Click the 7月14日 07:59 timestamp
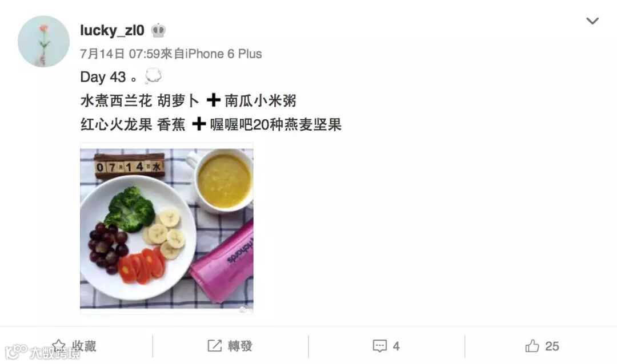This screenshot has height=364, width=617. (x=120, y=54)
